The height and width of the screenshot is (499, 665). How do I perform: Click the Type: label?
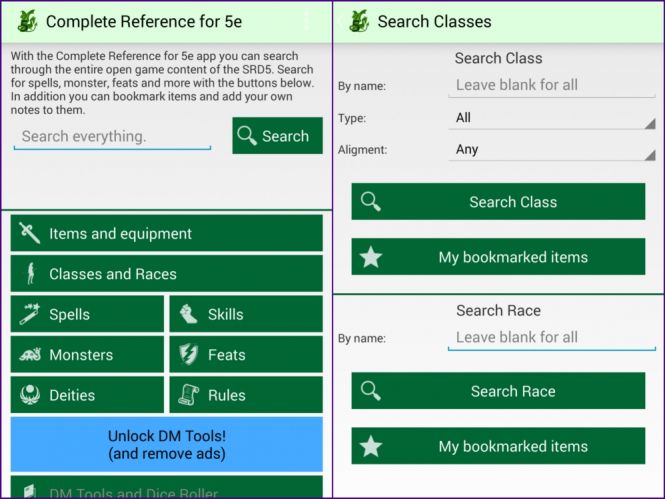click(x=352, y=118)
